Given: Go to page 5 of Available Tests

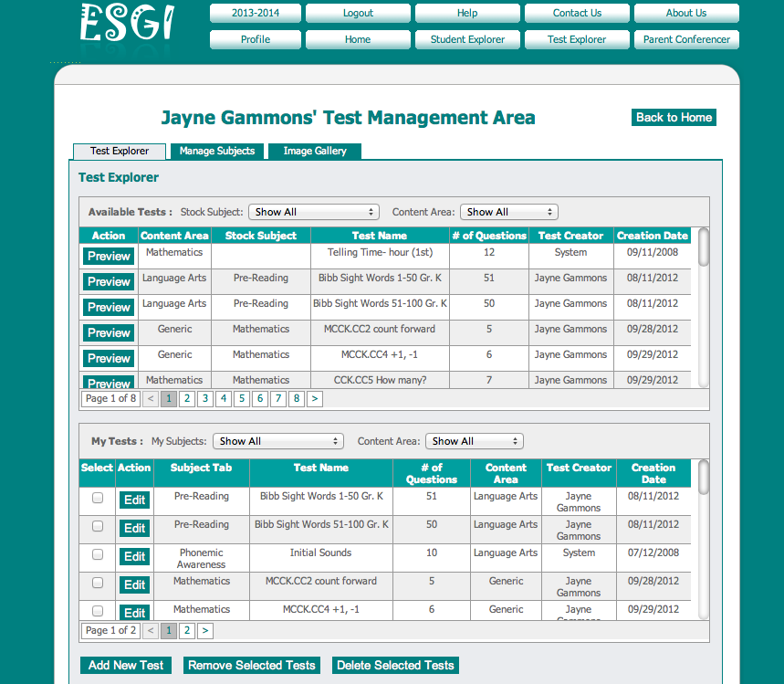Looking at the screenshot, I should pos(241,399).
